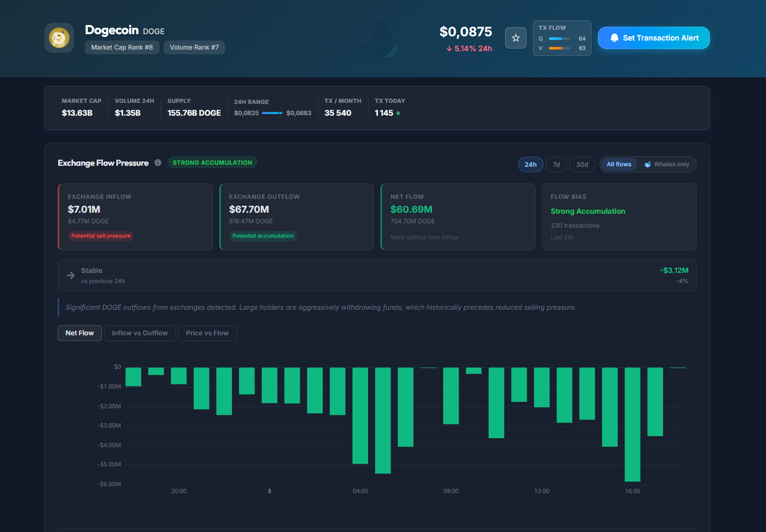Click the Stable trend arrow icon

[x=70, y=275]
